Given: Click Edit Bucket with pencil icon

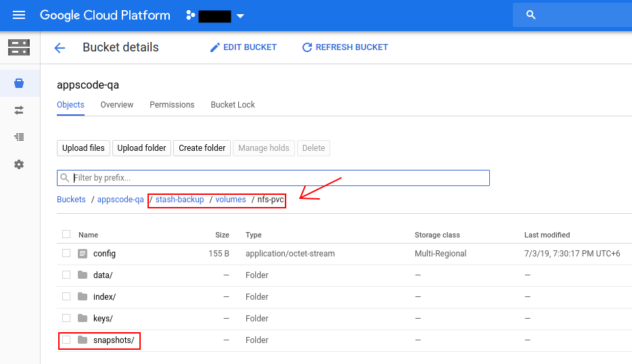Looking at the screenshot, I should tap(244, 47).
